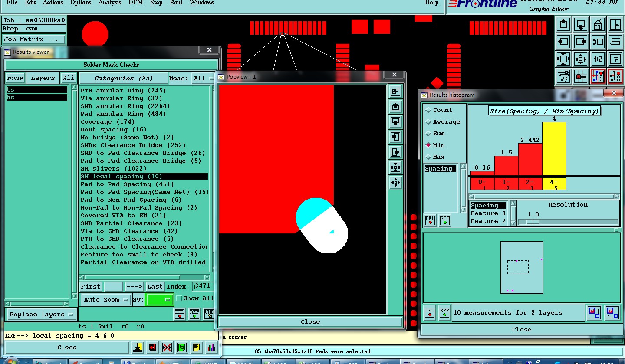625x364 pixels.
Task: Click the top icon in Popview toolbar
Action: 395,91
